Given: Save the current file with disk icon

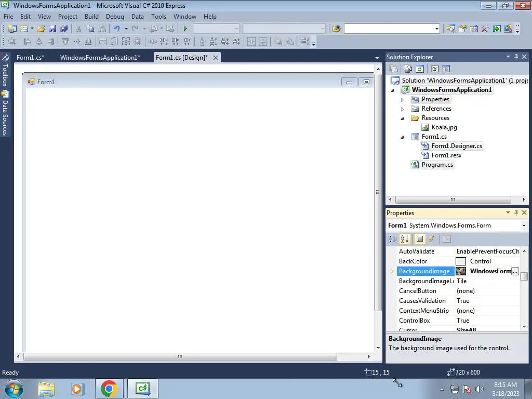Looking at the screenshot, I should 52,29.
